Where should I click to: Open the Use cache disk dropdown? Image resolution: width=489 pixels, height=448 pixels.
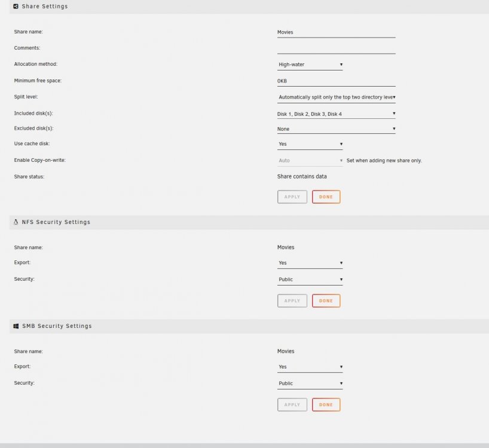[310, 144]
